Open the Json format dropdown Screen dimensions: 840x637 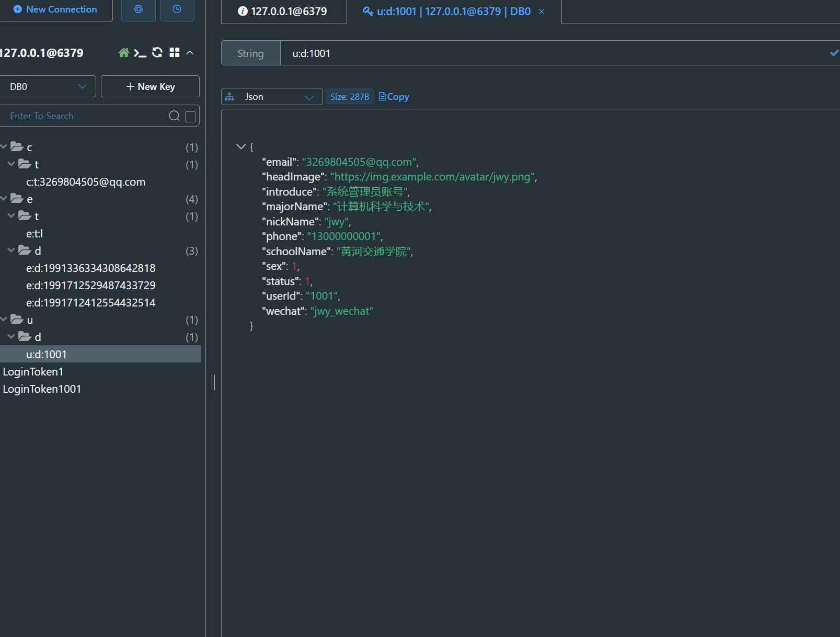point(272,97)
